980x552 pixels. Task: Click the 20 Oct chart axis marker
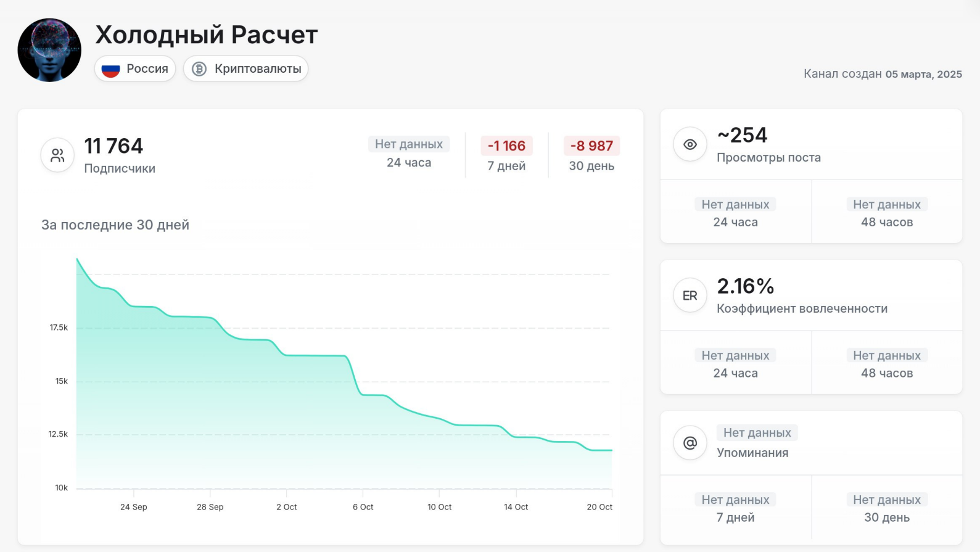[x=599, y=507]
